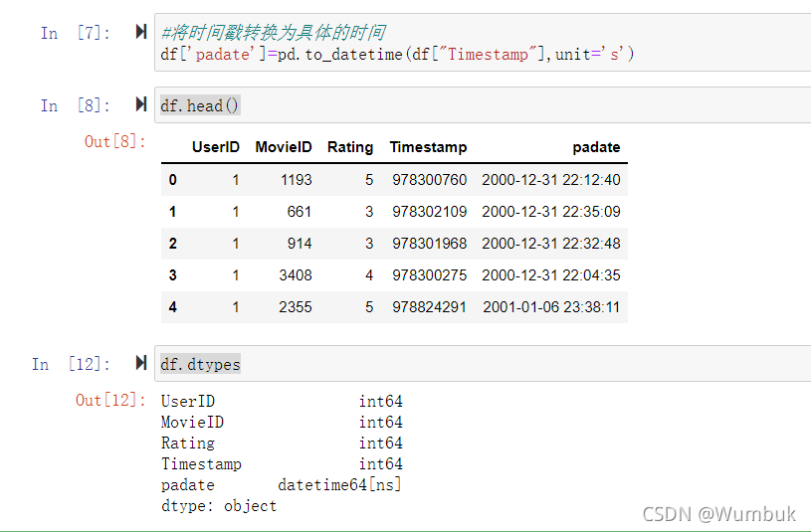
Task: Click inside the df.dtypes code cell
Action: point(483,364)
